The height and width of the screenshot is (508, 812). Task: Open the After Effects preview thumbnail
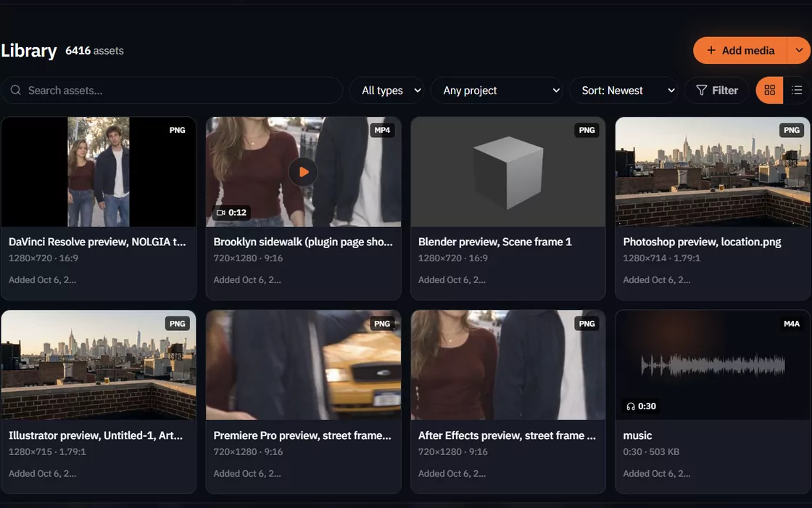508,365
